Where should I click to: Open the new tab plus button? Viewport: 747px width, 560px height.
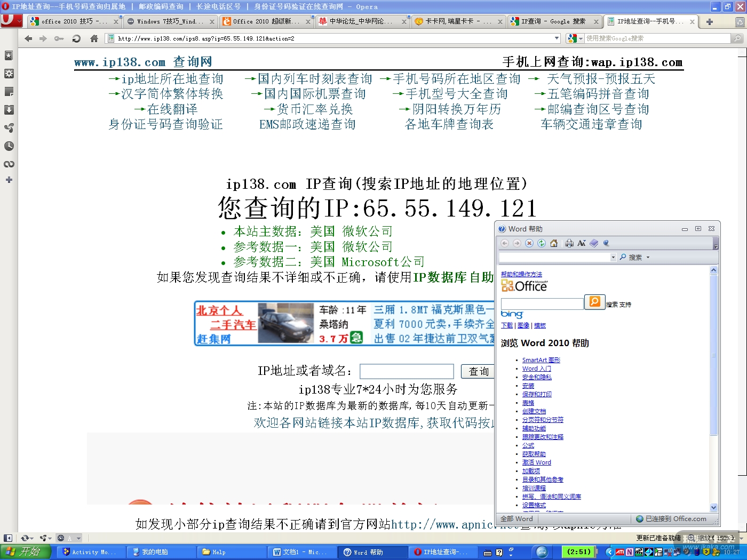(x=710, y=22)
